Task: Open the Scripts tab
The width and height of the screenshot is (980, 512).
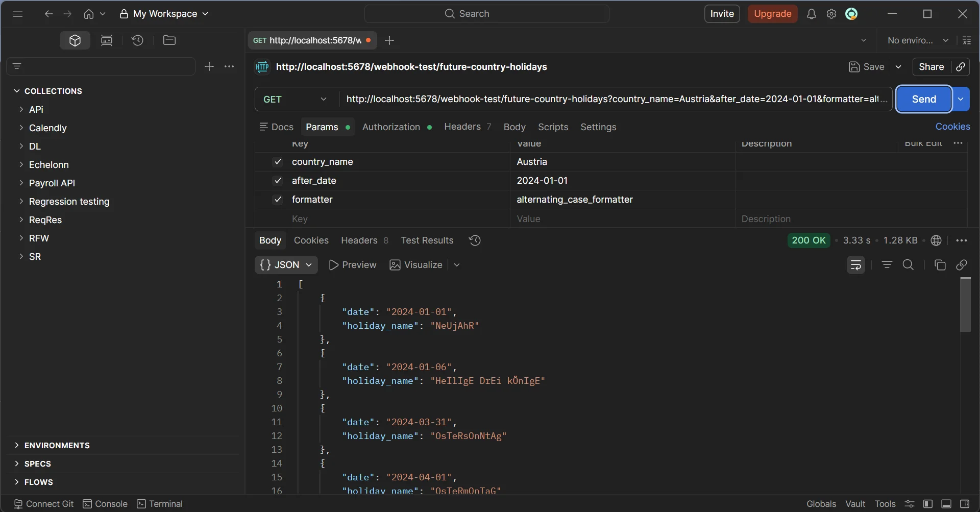Action: click(553, 127)
